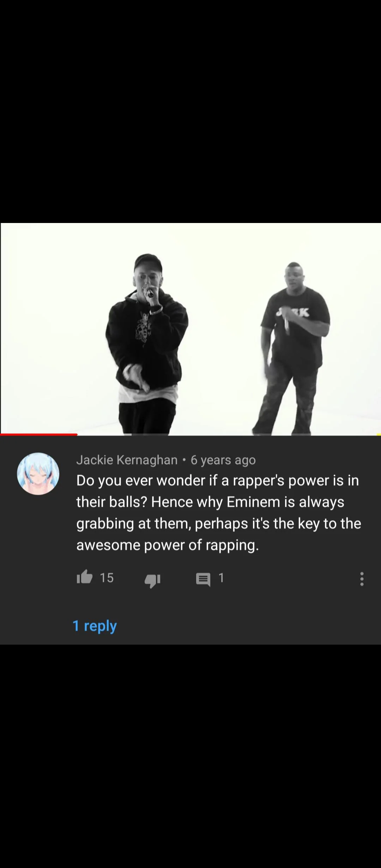The height and width of the screenshot is (868, 381).
Task: Tap the empty black area above the video
Action: [190, 111]
